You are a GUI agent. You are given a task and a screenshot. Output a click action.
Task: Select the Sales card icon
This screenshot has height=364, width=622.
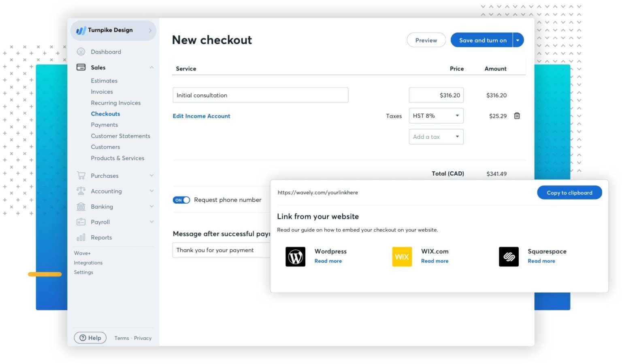click(81, 67)
